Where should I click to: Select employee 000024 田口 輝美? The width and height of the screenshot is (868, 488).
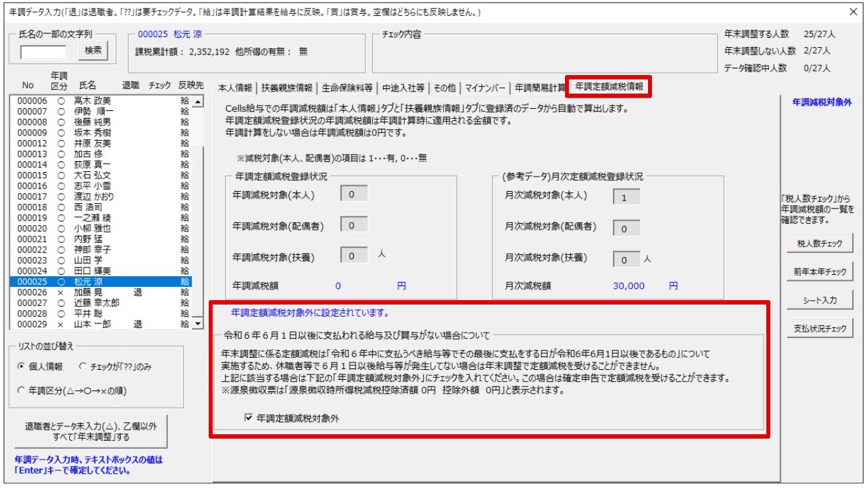[x=101, y=271]
